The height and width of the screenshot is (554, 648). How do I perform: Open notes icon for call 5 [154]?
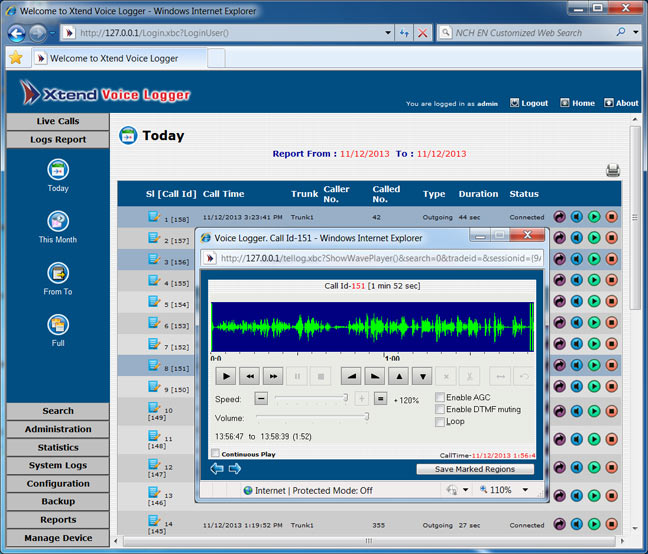tap(154, 302)
